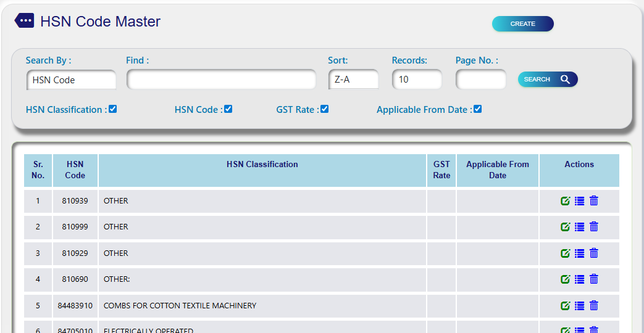Focus the Find text field
644x333 pixels.
[x=221, y=80]
